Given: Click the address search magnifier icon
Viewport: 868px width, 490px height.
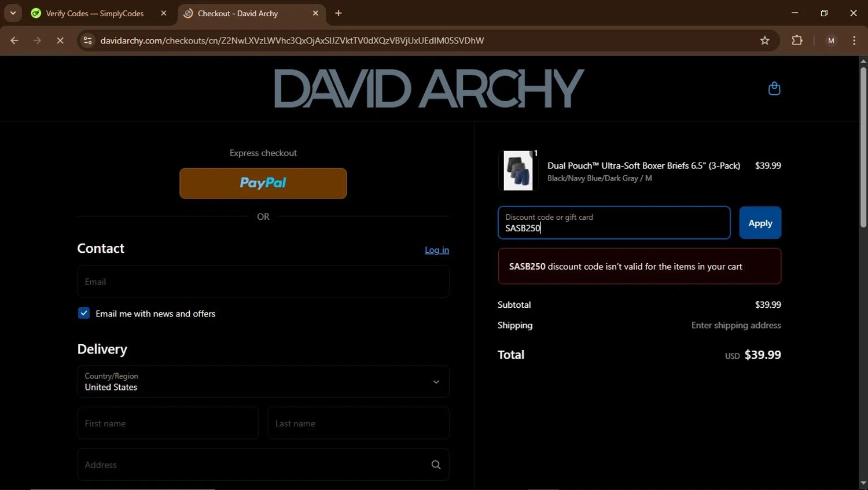Looking at the screenshot, I should [x=436, y=465].
